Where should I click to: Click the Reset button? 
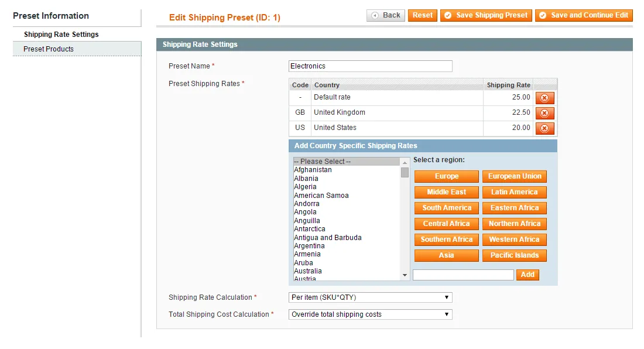click(x=422, y=15)
